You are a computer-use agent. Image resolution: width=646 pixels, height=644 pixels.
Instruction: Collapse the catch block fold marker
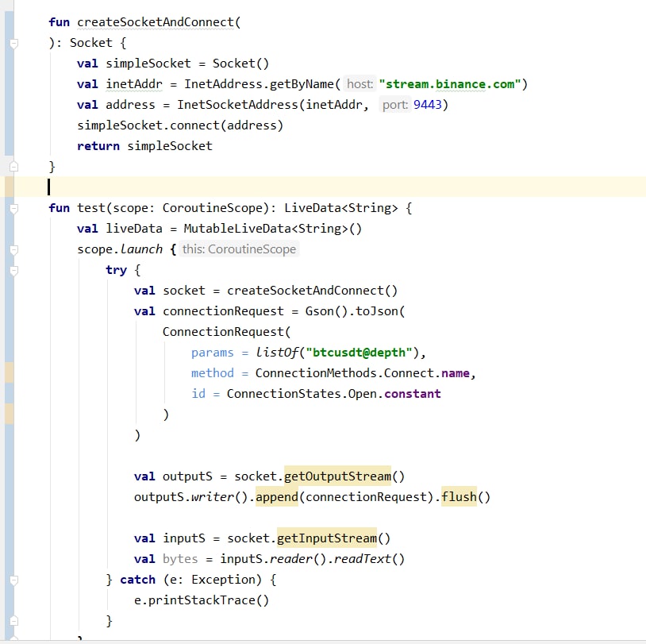click(14, 580)
